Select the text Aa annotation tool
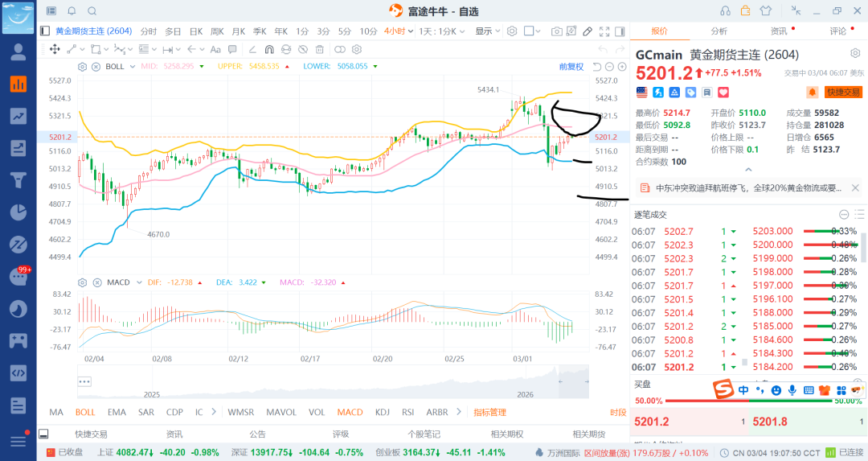Image resolution: width=868 pixels, height=461 pixels. [215, 49]
